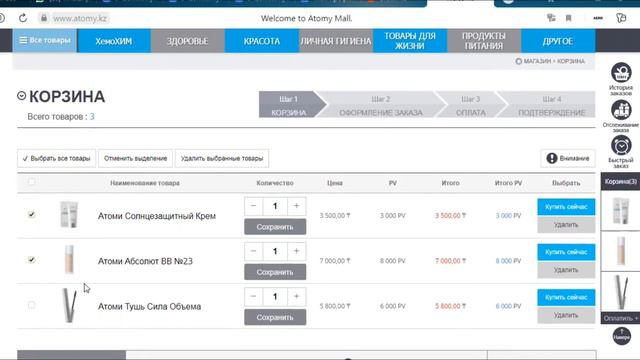
Task: Reload the page with the refresh icon
Action: 23,18
